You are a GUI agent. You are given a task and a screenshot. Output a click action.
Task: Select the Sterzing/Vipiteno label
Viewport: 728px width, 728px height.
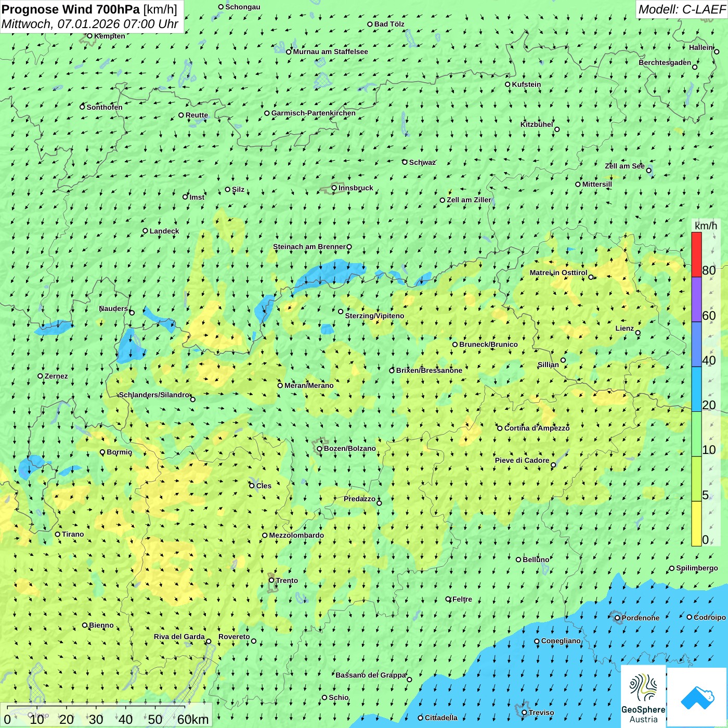point(374,316)
